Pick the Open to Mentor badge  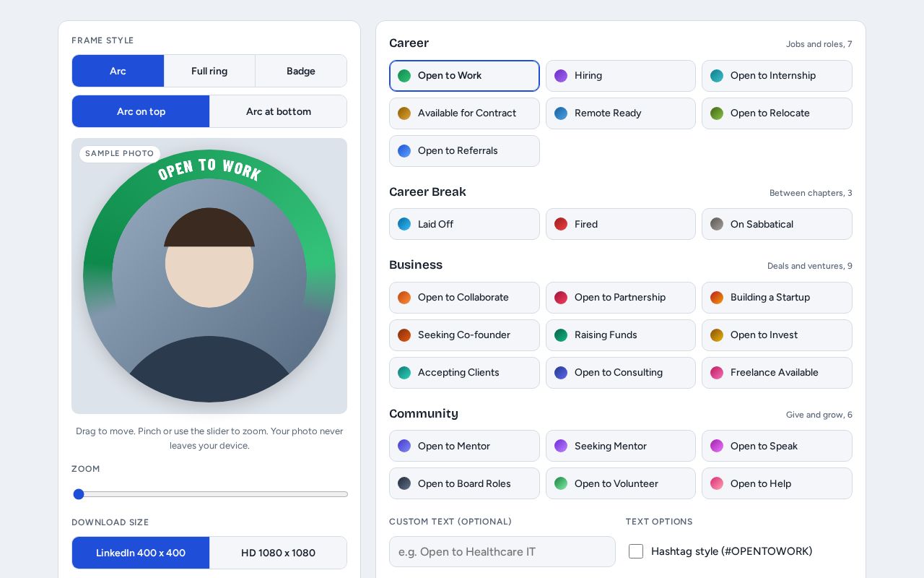coord(464,446)
